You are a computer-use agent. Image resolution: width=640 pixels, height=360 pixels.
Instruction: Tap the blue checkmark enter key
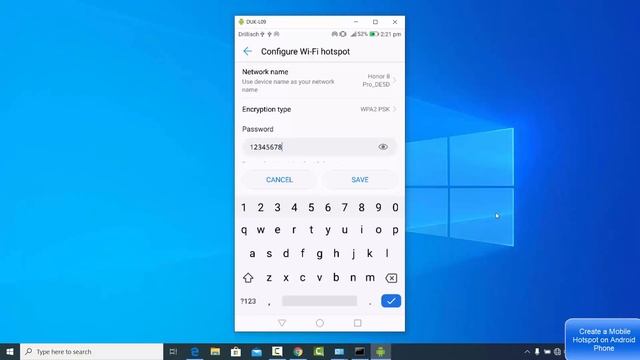point(391,301)
